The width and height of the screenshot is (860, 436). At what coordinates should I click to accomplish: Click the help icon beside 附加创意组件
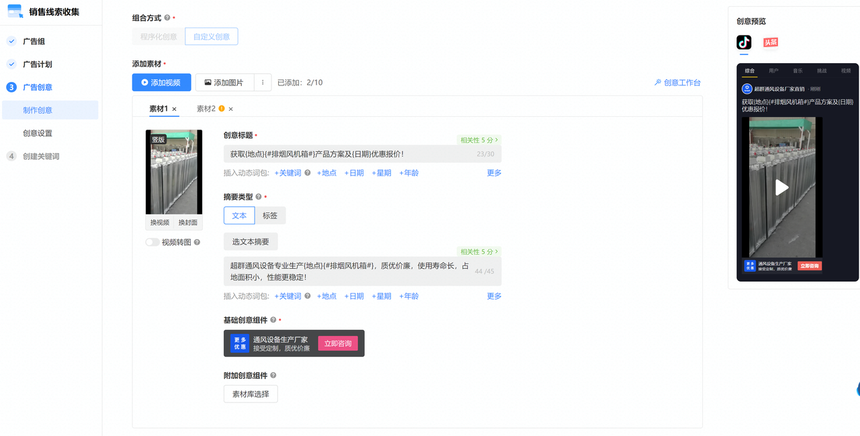[273, 376]
